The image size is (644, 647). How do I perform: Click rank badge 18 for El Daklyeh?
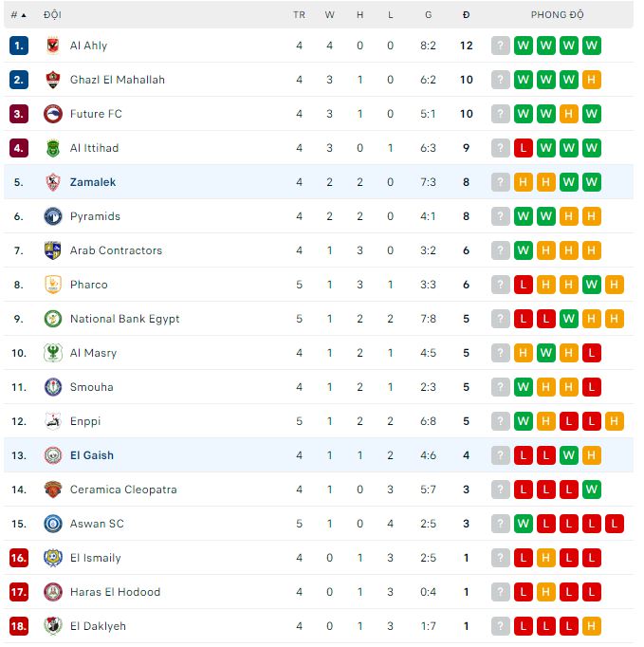19,626
